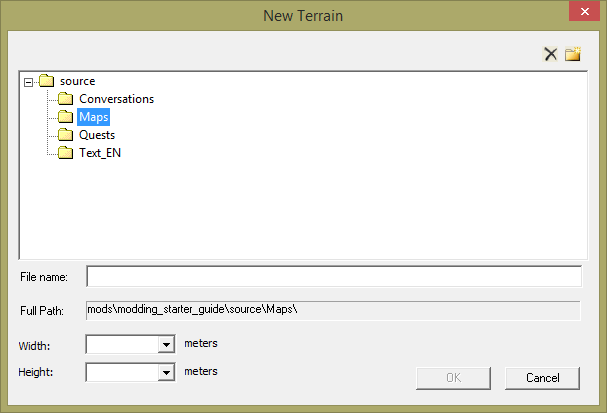
Task: Open the Height dropdown arrow
Action: [x=167, y=373]
